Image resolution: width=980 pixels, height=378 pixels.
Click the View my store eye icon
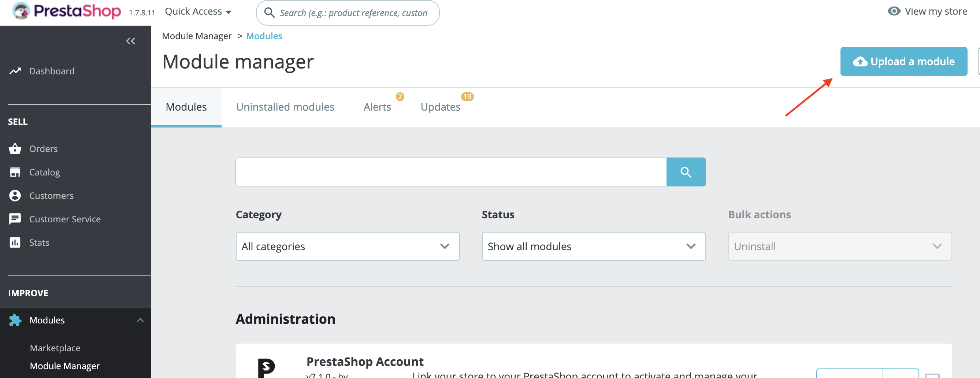coord(895,11)
